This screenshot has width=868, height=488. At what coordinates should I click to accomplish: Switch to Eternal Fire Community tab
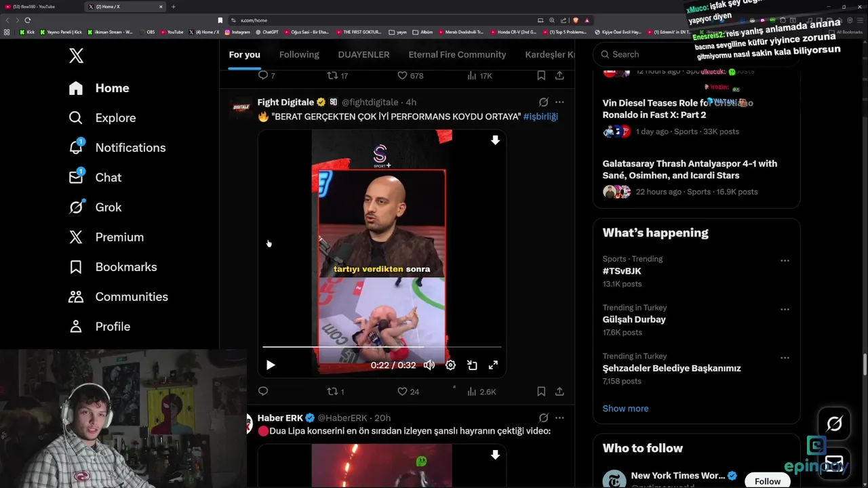(x=457, y=55)
